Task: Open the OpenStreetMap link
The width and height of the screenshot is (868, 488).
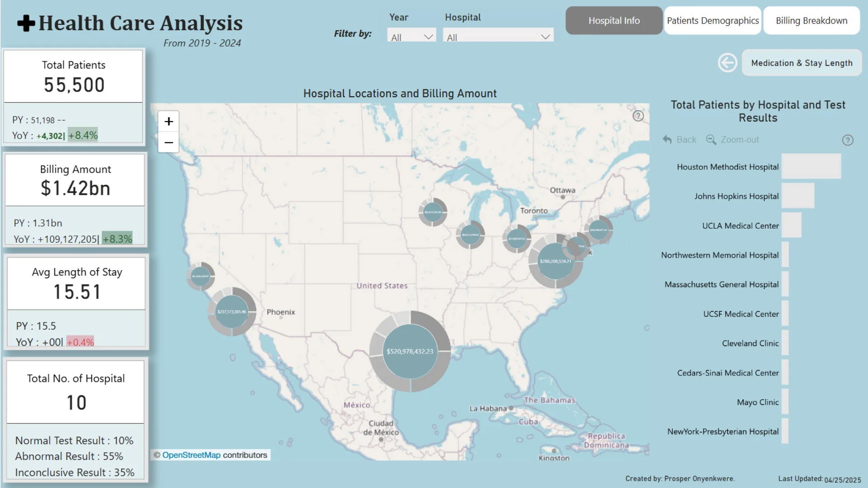Action: pyautogui.click(x=191, y=455)
